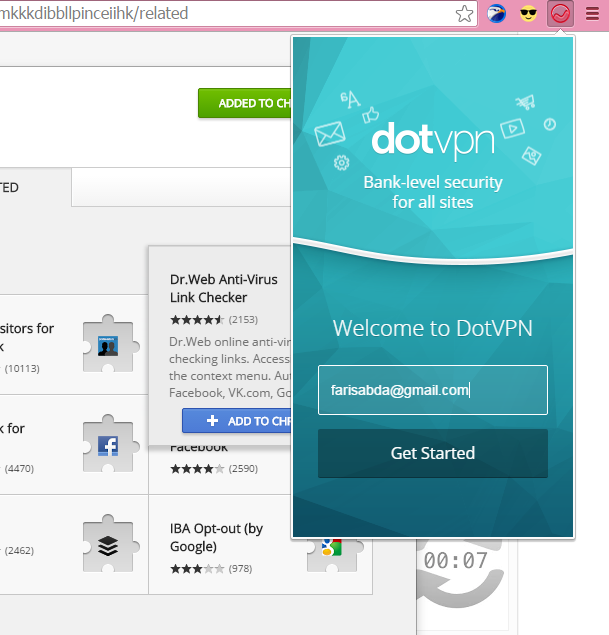This screenshot has height=635, width=609.
Task: Toggle the DotVPN extension toolbar icon
Action: 560,14
